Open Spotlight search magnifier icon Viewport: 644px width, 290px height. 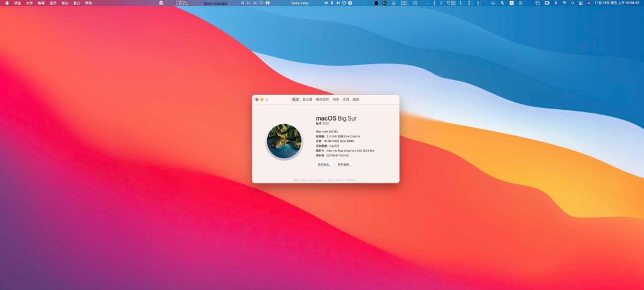[573, 3]
